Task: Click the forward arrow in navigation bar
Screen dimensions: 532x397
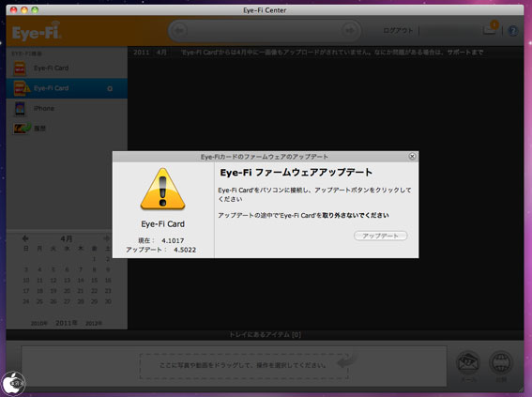Action: (349, 31)
